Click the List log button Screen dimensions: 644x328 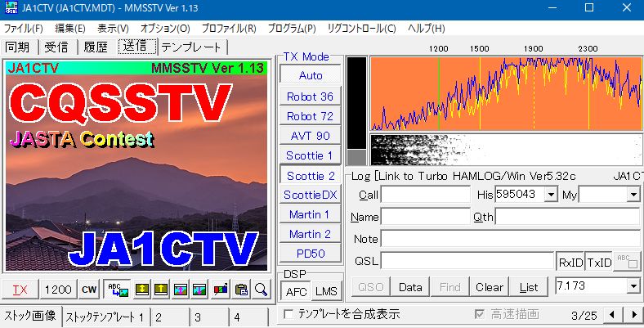[529, 287]
